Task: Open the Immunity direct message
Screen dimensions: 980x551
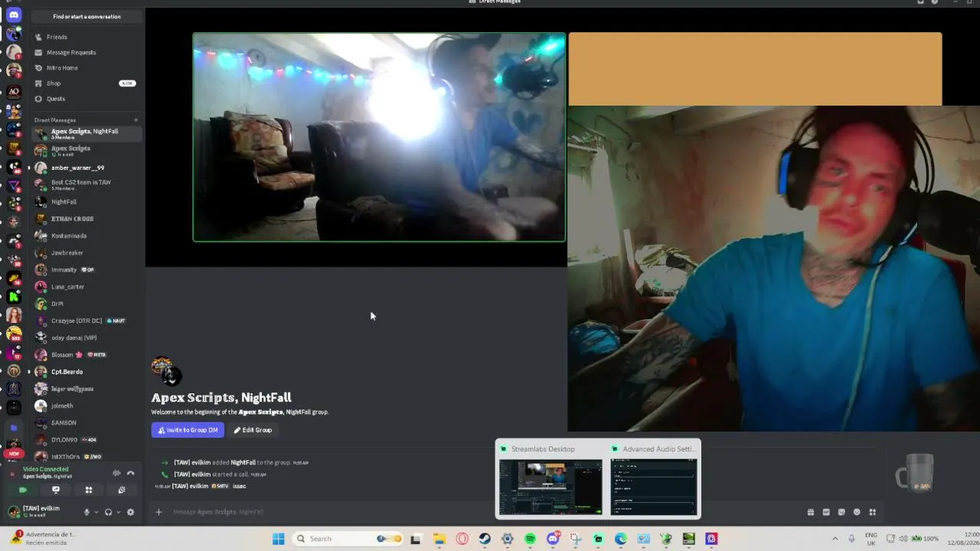Action: (x=86, y=269)
